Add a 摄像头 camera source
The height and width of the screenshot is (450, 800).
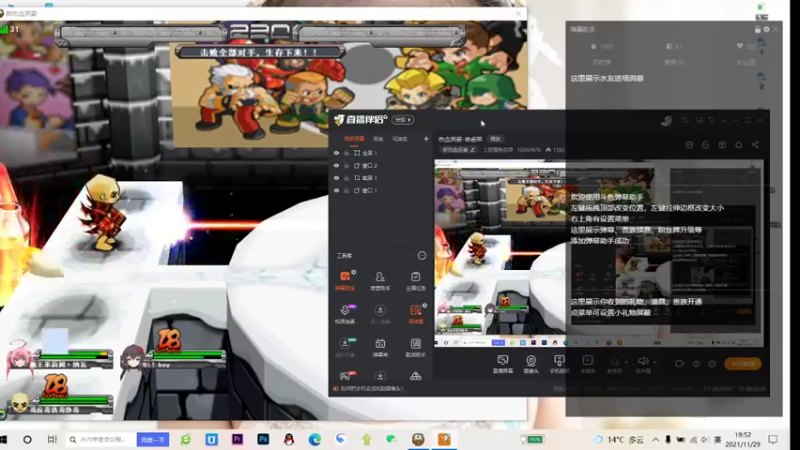click(x=531, y=364)
